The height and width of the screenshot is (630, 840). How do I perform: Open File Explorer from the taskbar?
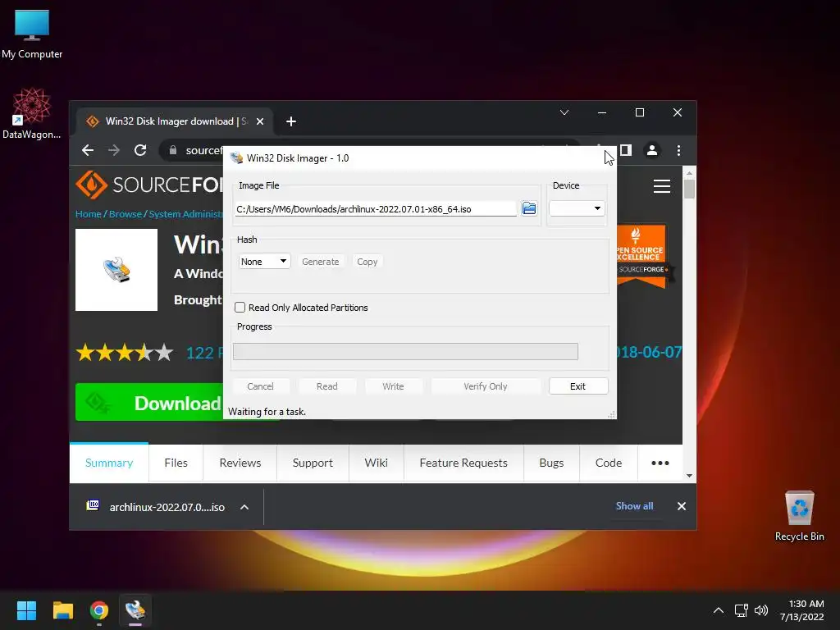pos(62,610)
